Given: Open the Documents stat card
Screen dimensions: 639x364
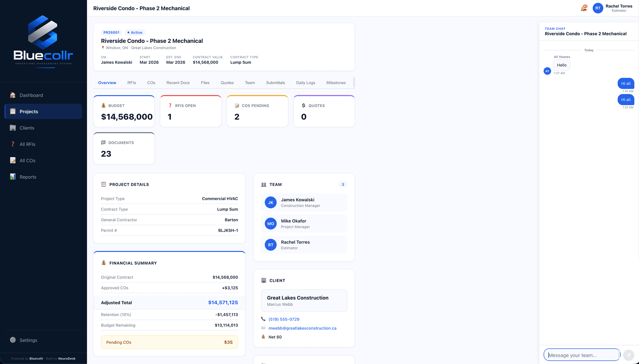Looking at the screenshot, I should 124,148.
